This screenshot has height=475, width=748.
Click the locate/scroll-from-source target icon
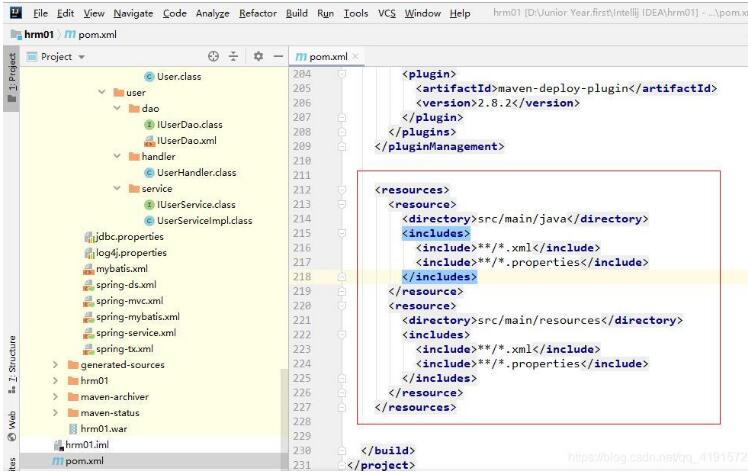coord(213,57)
